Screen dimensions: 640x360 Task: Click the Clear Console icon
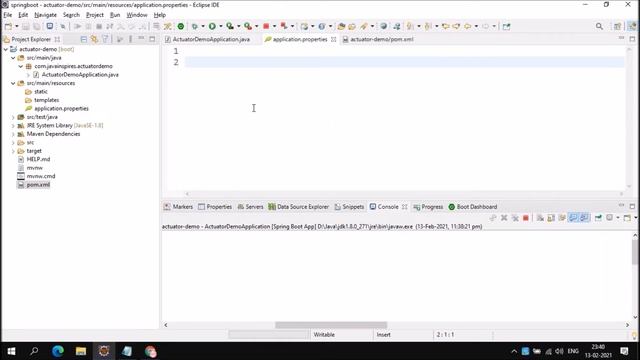540,218
